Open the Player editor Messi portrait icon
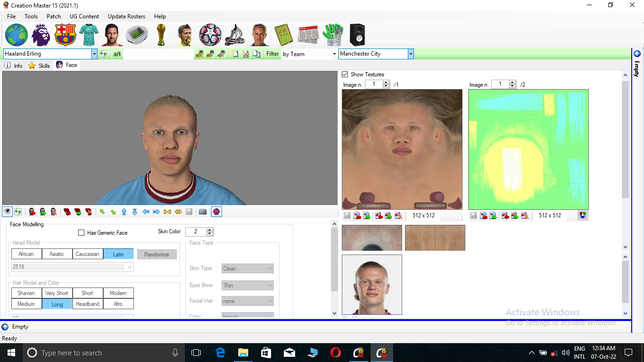644x362 pixels. tap(112, 35)
